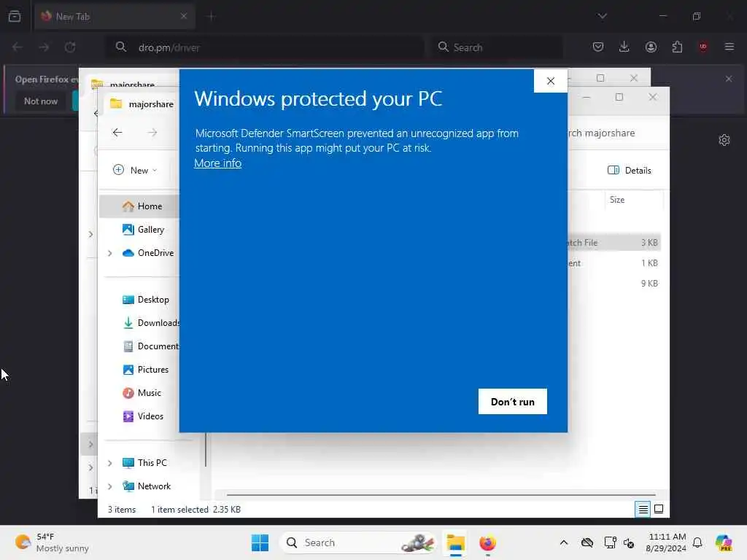Viewport: 747px width, 560px height.
Task: Open a new Firefox tab with plus
Action: tap(211, 17)
